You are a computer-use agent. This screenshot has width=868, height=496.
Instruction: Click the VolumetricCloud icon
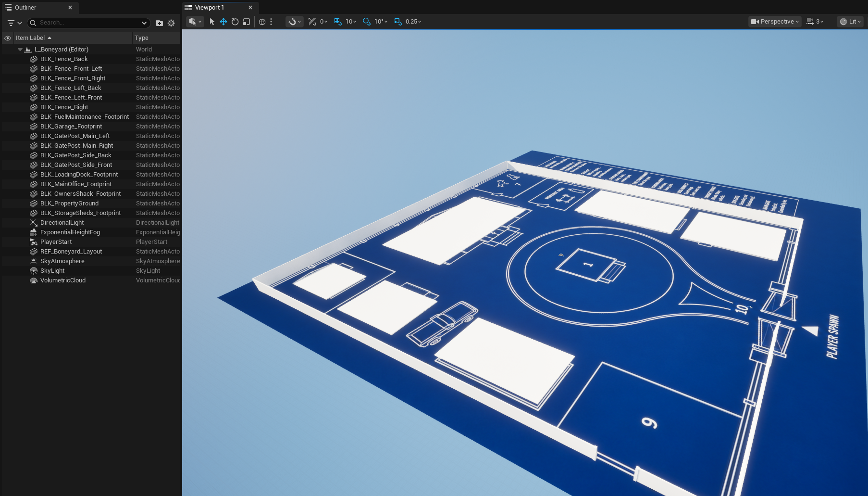point(34,280)
